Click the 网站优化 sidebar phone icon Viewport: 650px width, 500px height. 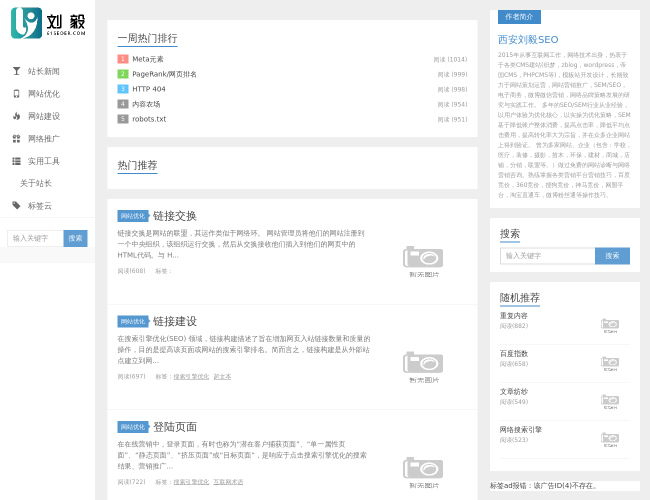tap(16, 94)
